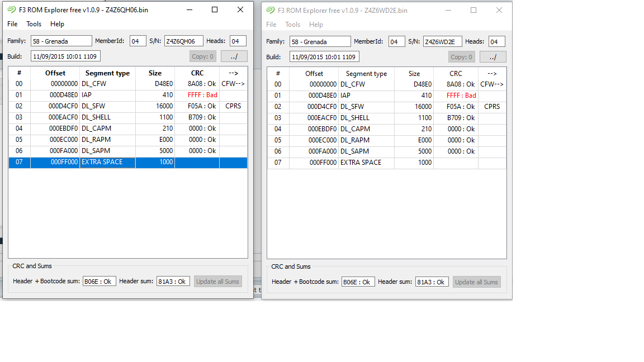Select DL_SFW row in Z4Z6WD2E.bin window

(x=386, y=107)
